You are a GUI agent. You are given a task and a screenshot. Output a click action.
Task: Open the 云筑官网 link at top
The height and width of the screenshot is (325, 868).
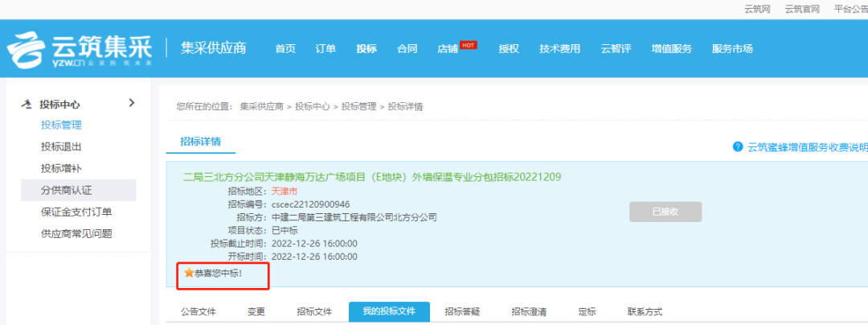pos(800,9)
